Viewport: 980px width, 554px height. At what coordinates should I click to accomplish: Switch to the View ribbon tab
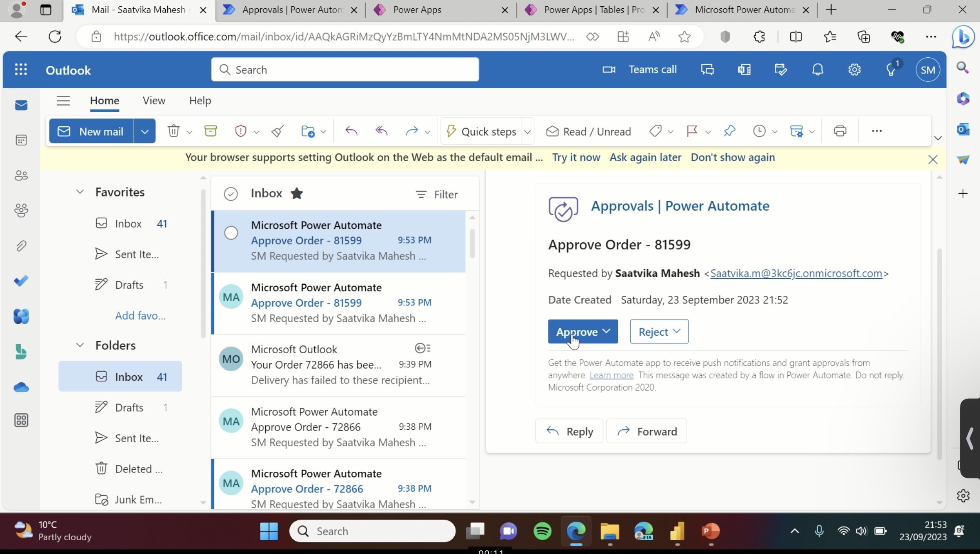pos(154,101)
